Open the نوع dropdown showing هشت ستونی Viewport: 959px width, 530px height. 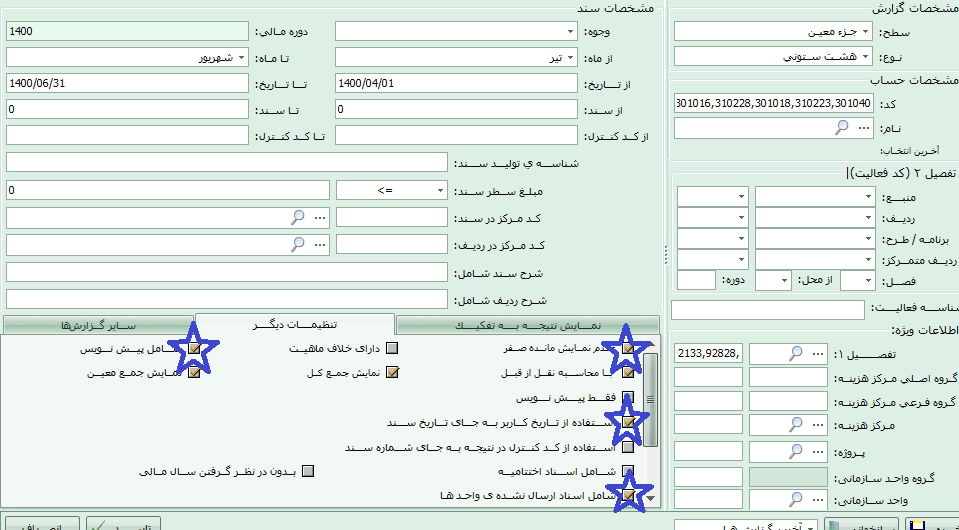774,56
